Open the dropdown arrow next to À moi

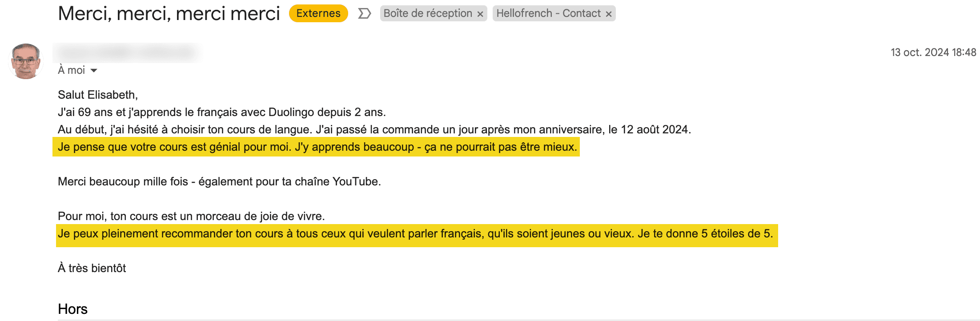(92, 70)
